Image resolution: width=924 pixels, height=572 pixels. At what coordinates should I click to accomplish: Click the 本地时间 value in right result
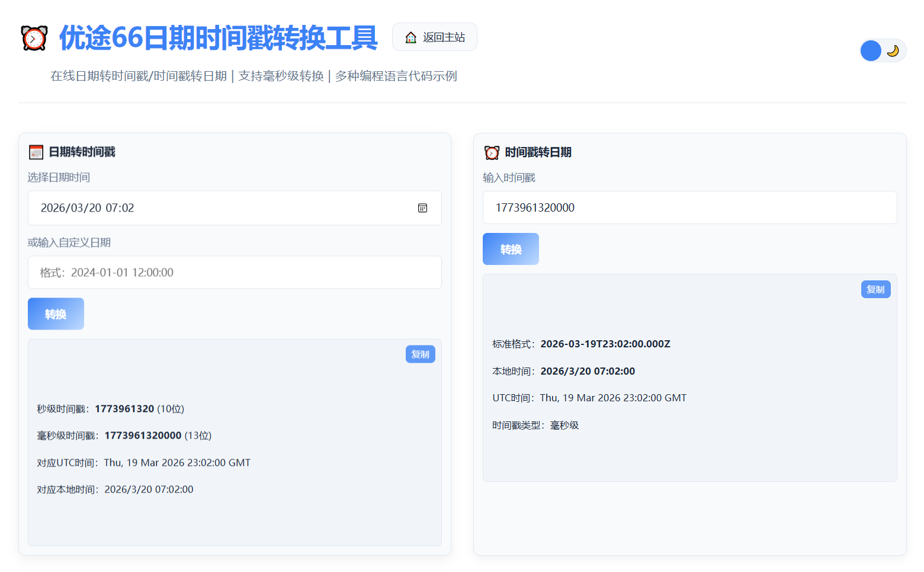point(588,372)
